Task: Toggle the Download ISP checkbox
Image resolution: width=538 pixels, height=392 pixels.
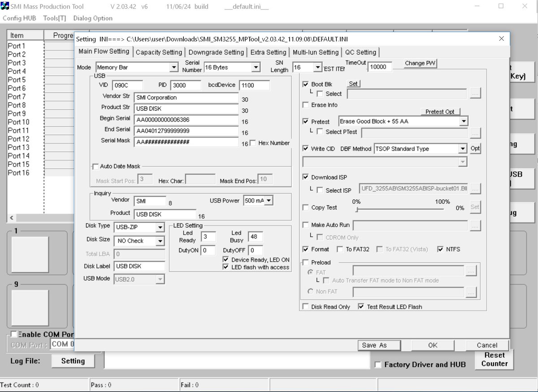Action: pyautogui.click(x=306, y=177)
